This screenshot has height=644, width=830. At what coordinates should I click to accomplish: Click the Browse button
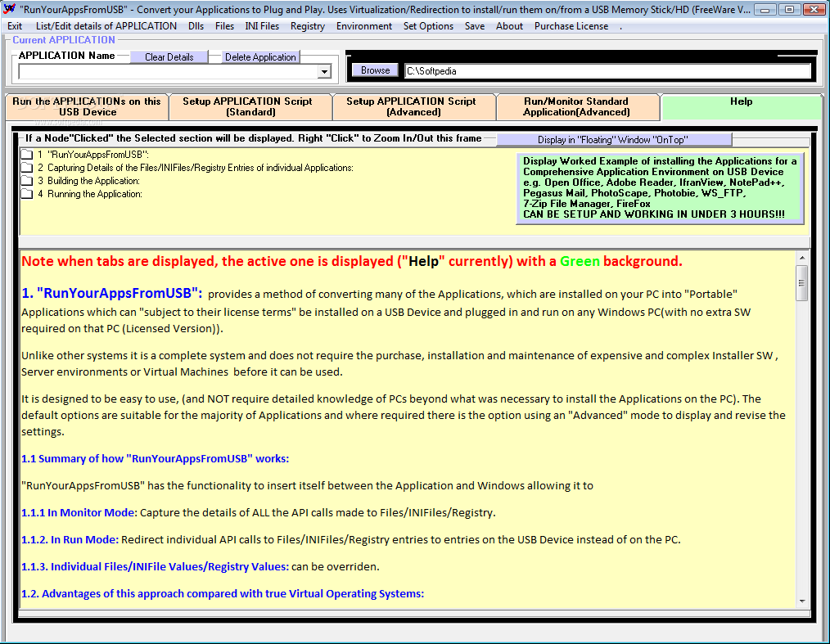click(375, 70)
